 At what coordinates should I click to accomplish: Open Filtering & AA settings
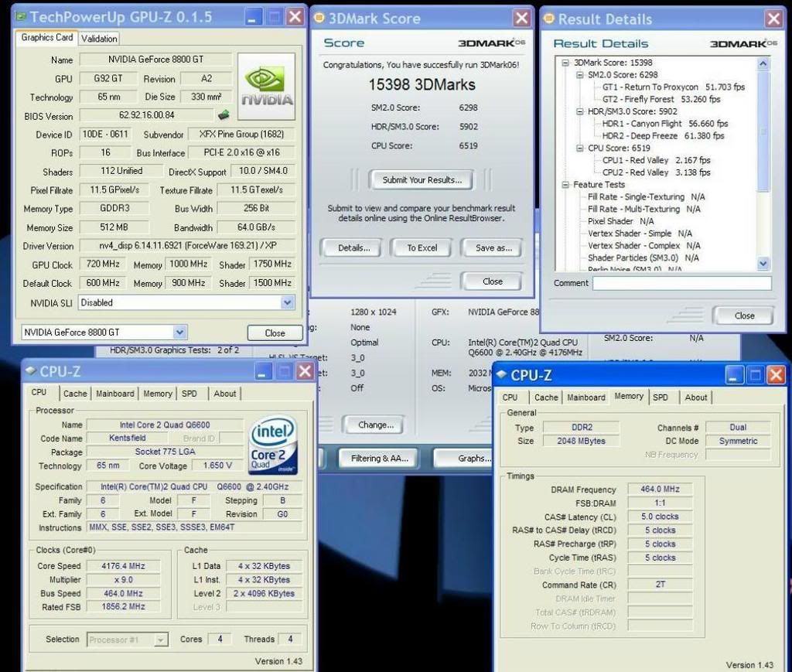(x=379, y=459)
